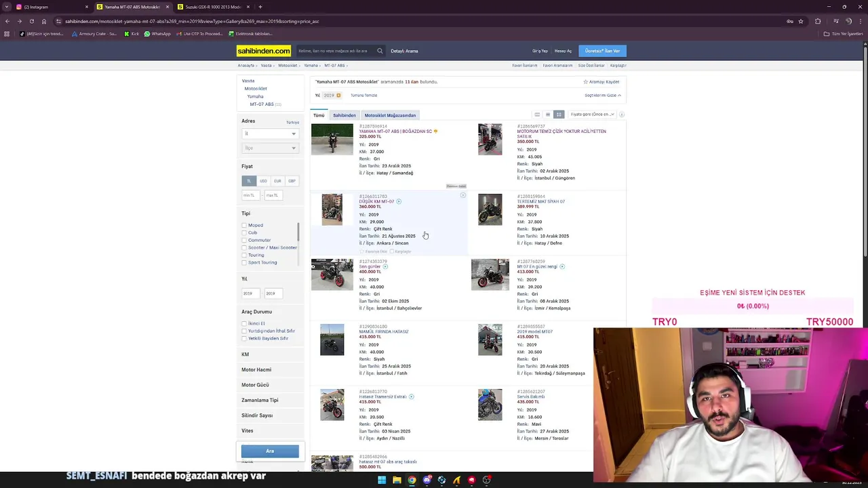The width and height of the screenshot is (868, 488).
Task: Add DÜŞÜK KM listing to favorites star
Action: pyautogui.click(x=362, y=251)
